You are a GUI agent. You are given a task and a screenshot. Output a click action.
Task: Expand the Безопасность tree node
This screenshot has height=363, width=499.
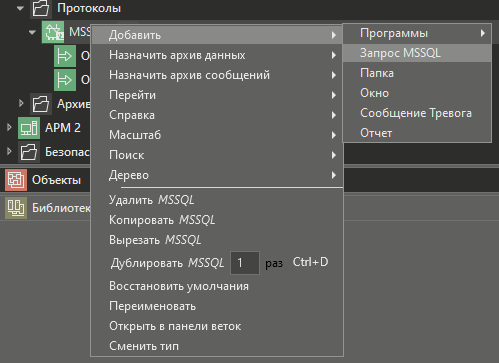[x=9, y=151]
